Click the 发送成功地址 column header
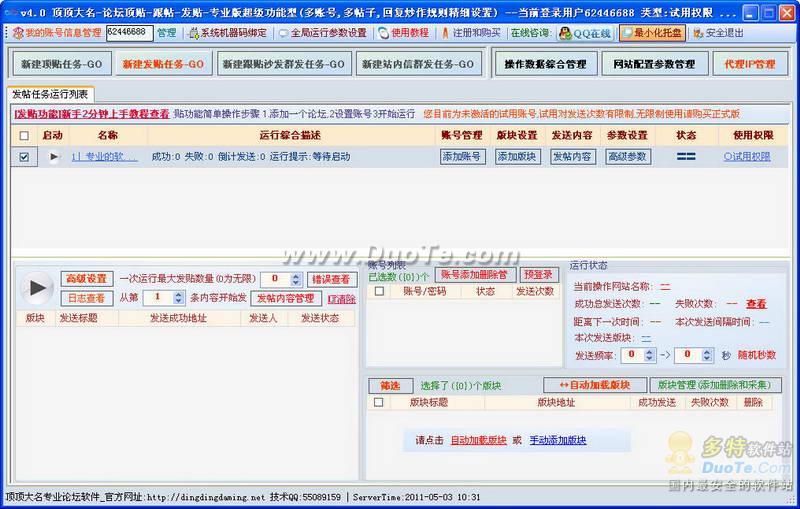Image resolution: width=800 pixels, height=509 pixels. tap(179, 318)
